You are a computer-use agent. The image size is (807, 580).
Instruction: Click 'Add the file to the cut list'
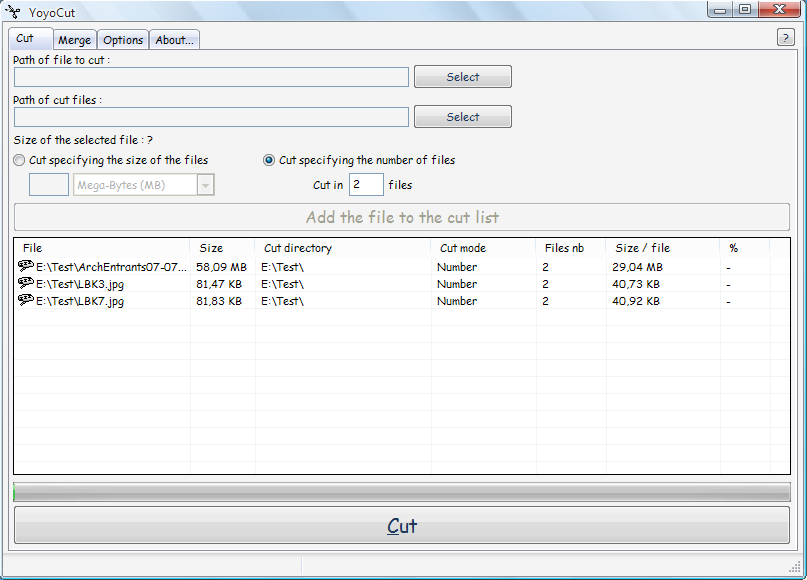tap(402, 217)
